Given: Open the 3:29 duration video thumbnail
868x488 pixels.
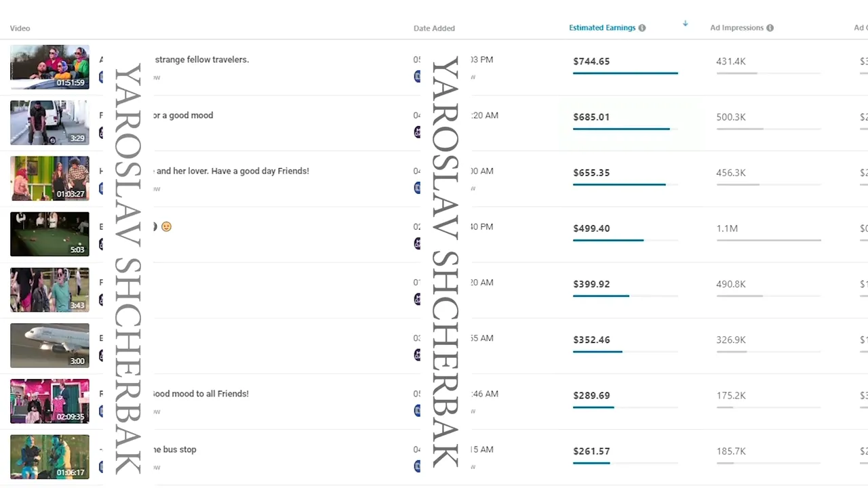Looking at the screenshot, I should click(x=50, y=123).
